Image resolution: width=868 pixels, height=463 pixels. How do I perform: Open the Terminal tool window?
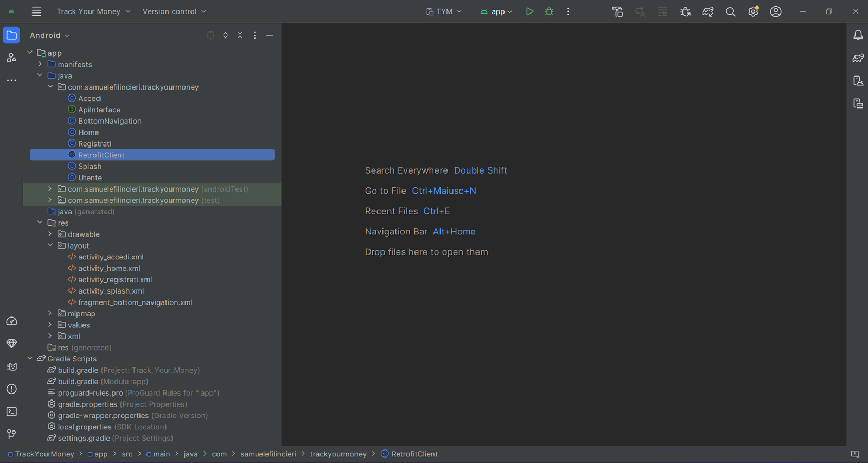[11, 411]
